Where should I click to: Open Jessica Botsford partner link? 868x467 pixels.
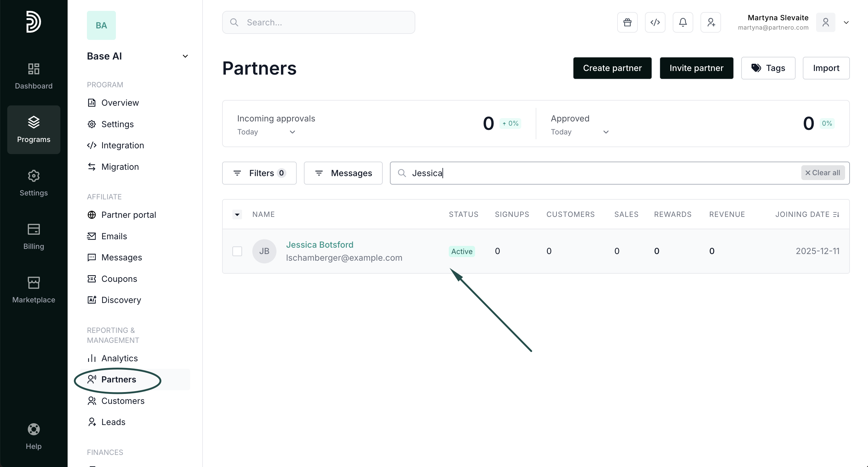(319, 245)
